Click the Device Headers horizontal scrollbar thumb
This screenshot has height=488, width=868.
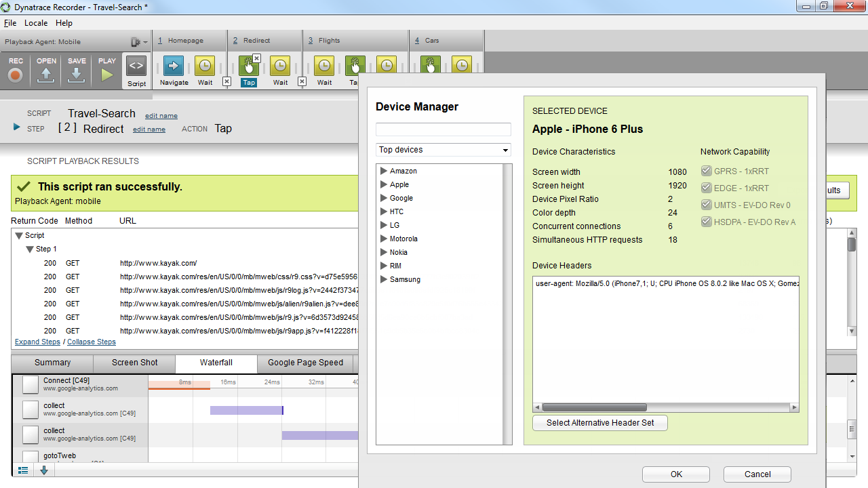click(594, 407)
